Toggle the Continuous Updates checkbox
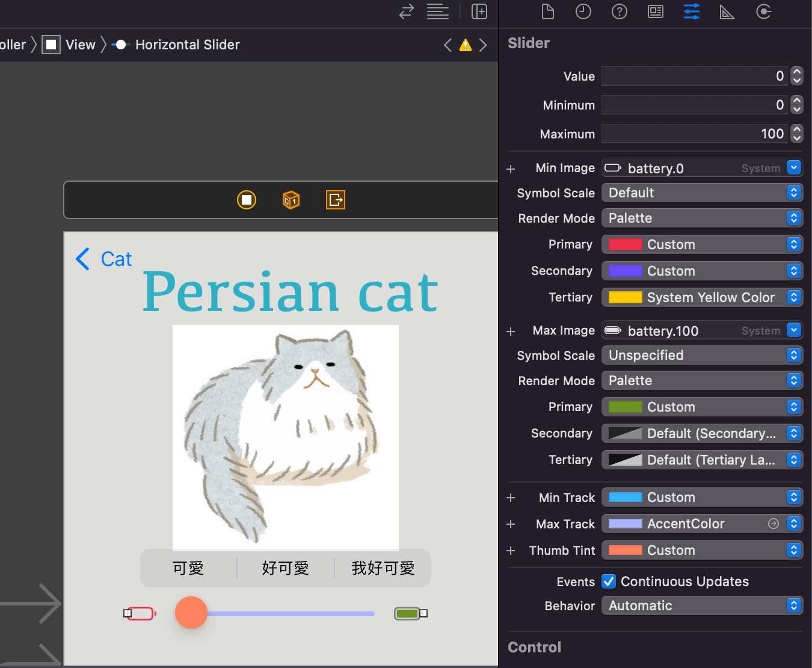 [609, 581]
